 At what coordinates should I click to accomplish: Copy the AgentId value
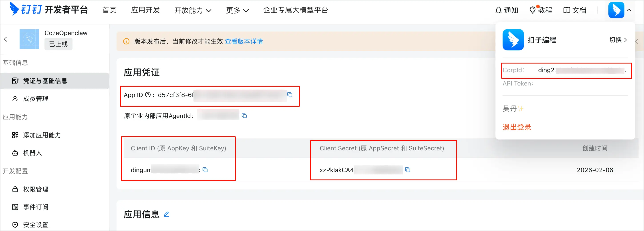(x=244, y=116)
